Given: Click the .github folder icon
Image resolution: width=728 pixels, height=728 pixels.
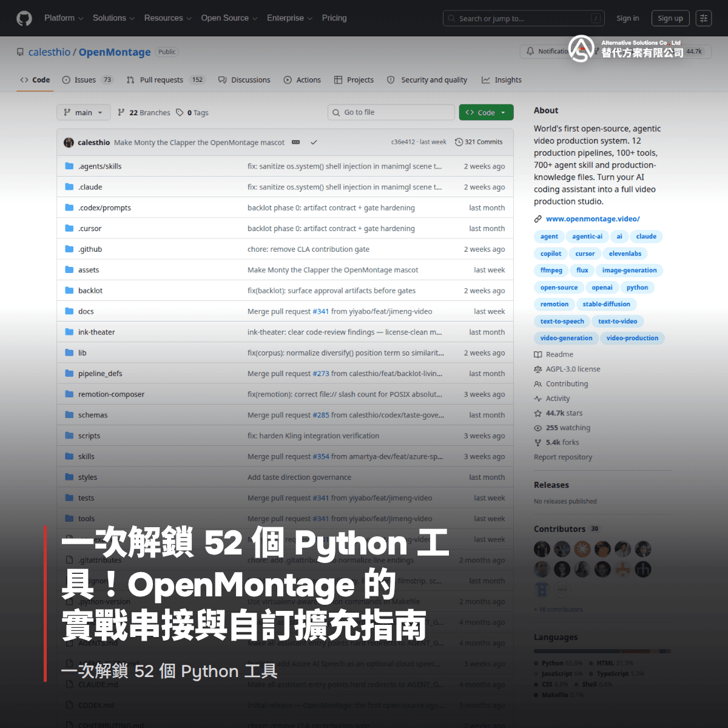Looking at the screenshot, I should pyautogui.click(x=69, y=249).
